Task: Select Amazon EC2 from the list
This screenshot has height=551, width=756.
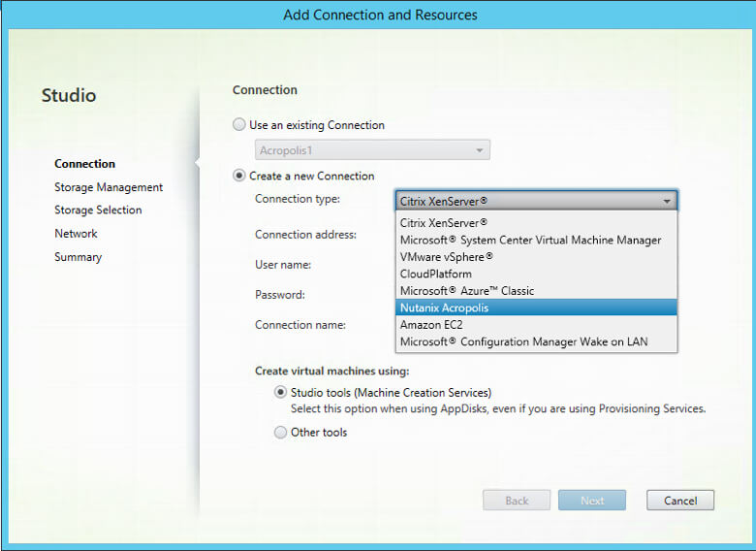Action: click(431, 325)
